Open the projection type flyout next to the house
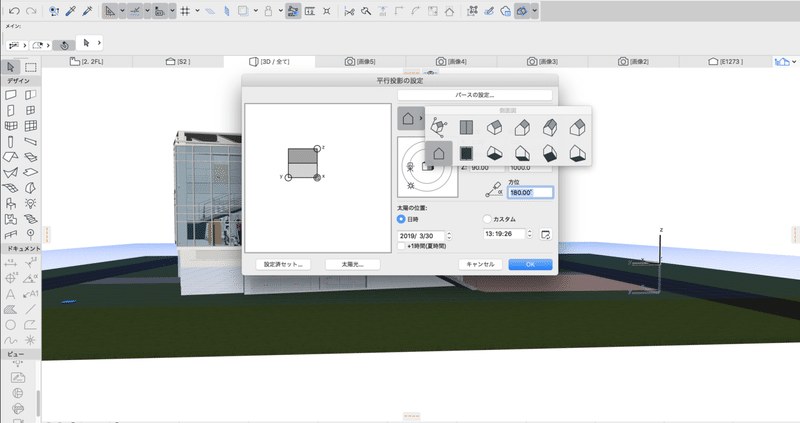Viewport: 800px width, 423px height. point(421,118)
